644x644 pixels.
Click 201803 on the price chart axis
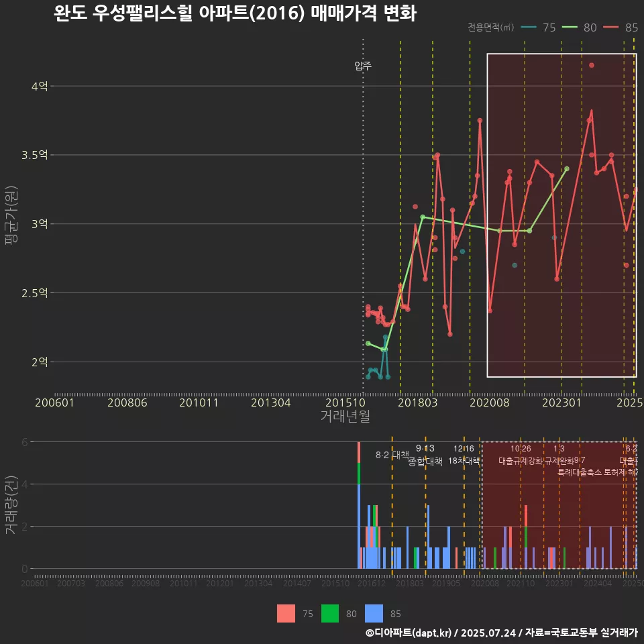point(418,402)
